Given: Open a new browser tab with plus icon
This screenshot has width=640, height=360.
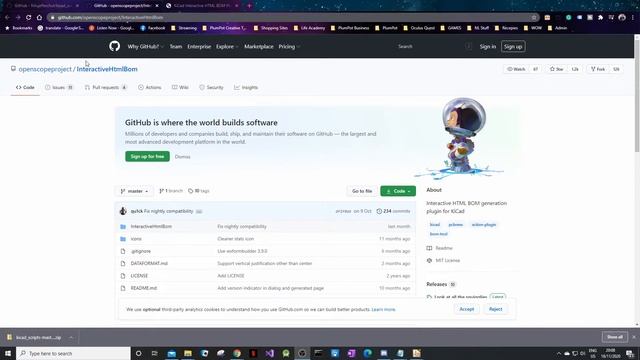Looking at the screenshot, I should (249, 6).
